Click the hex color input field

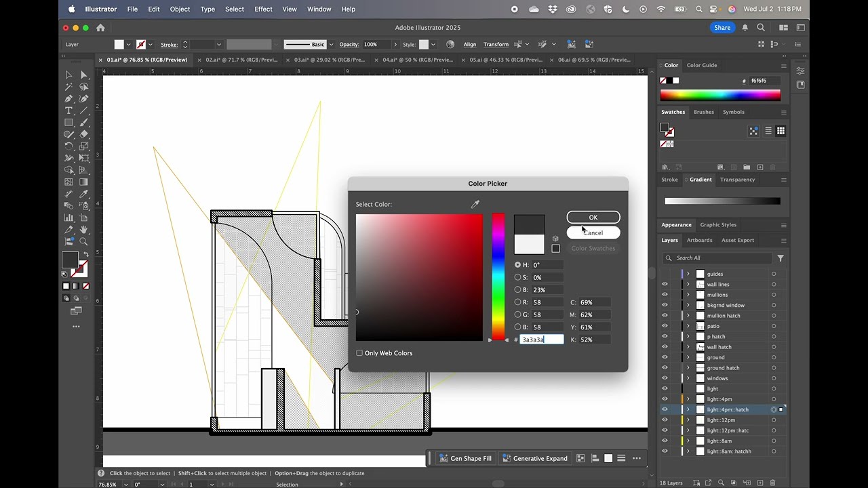541,340
